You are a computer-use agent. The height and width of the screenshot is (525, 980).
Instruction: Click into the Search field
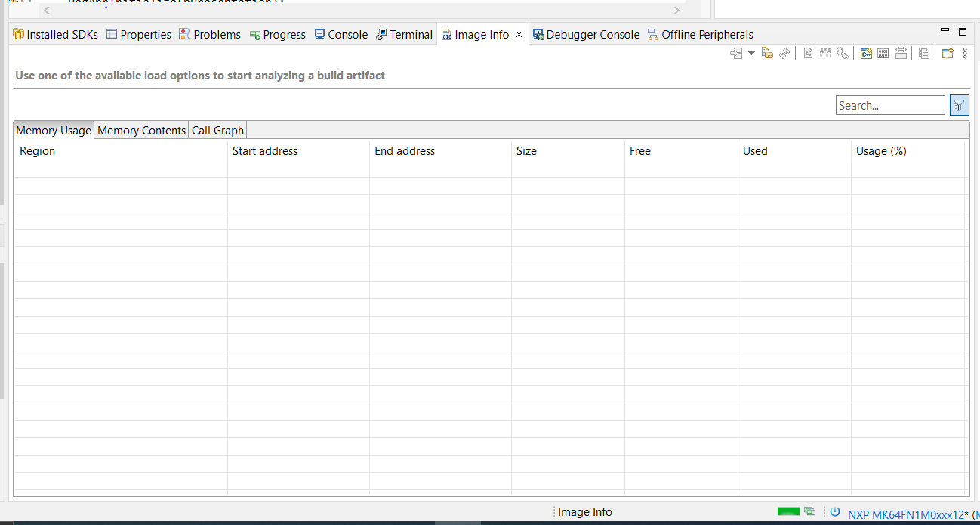pyautogui.click(x=890, y=105)
